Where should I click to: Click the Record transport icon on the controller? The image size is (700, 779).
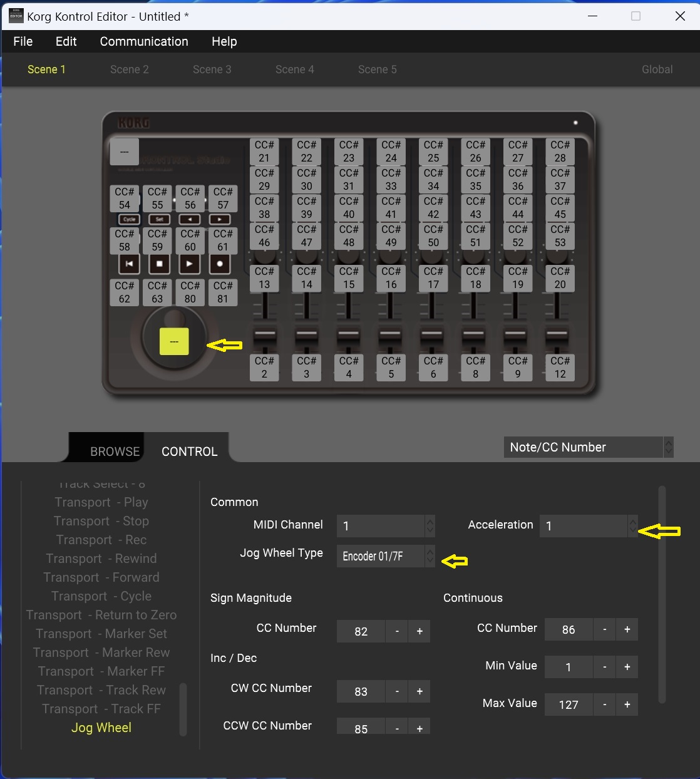pos(220,264)
